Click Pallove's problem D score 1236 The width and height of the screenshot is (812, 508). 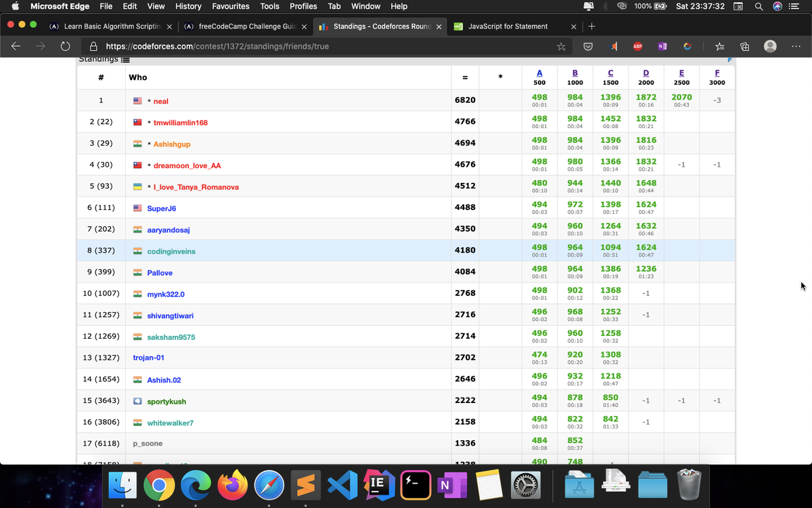[x=646, y=269]
